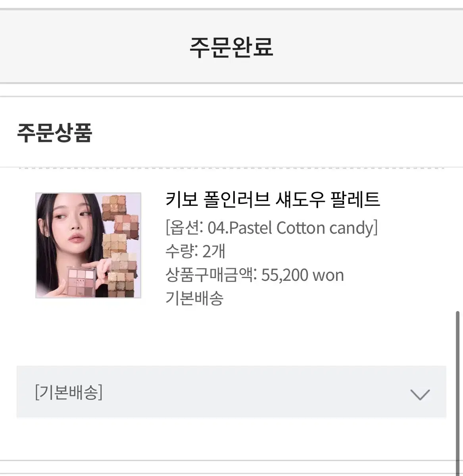This screenshot has height=476, width=463.
Task: Click the 기본배송 text under the price
Action: pyautogui.click(x=194, y=297)
